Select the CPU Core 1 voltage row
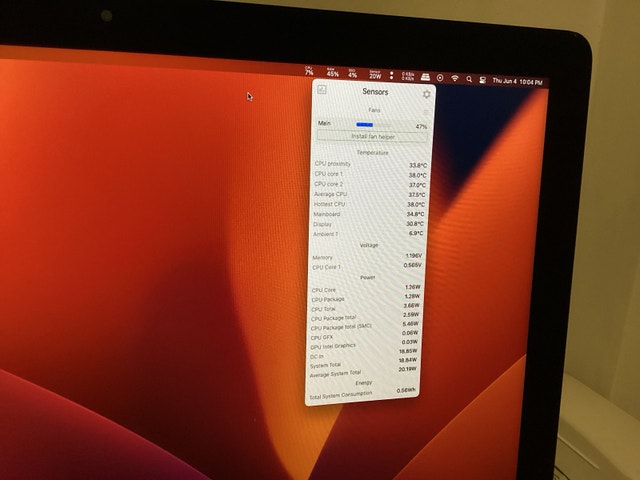This screenshot has height=480, width=640. click(x=366, y=267)
